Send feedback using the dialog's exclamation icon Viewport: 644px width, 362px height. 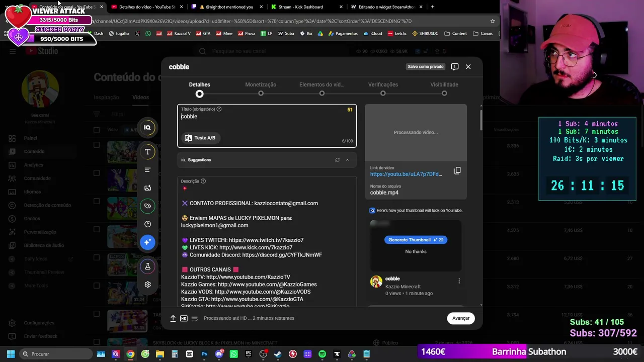pos(455,67)
